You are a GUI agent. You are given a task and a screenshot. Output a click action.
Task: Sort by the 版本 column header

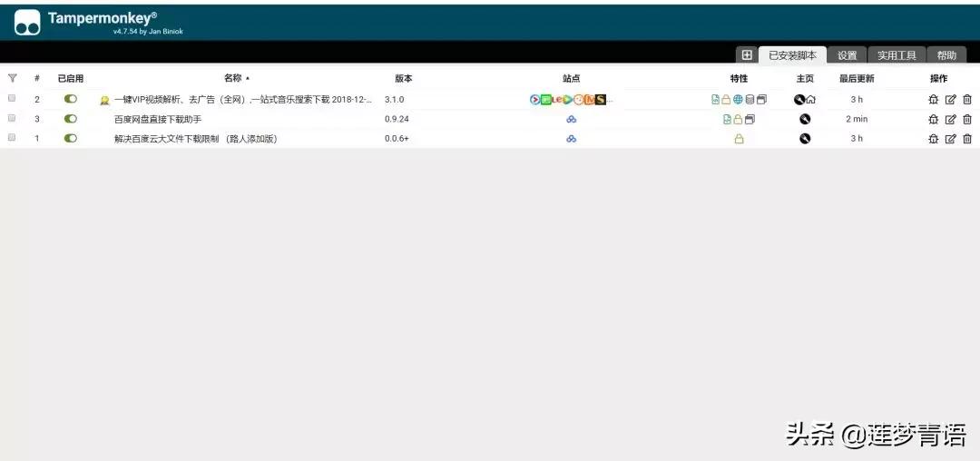(403, 79)
